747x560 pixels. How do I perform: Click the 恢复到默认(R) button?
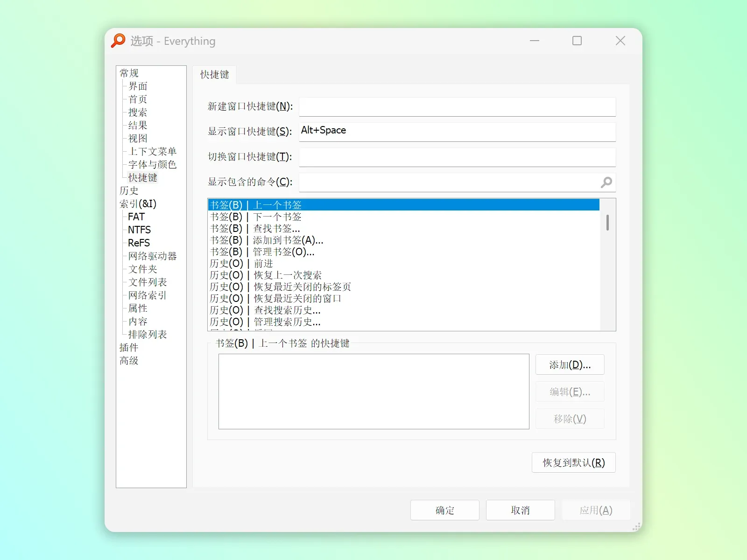(574, 463)
